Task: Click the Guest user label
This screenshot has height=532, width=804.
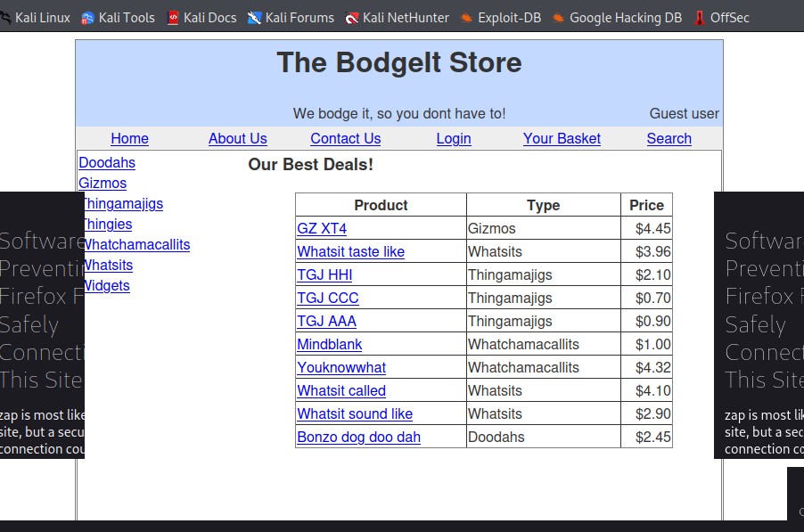Action: point(684,113)
